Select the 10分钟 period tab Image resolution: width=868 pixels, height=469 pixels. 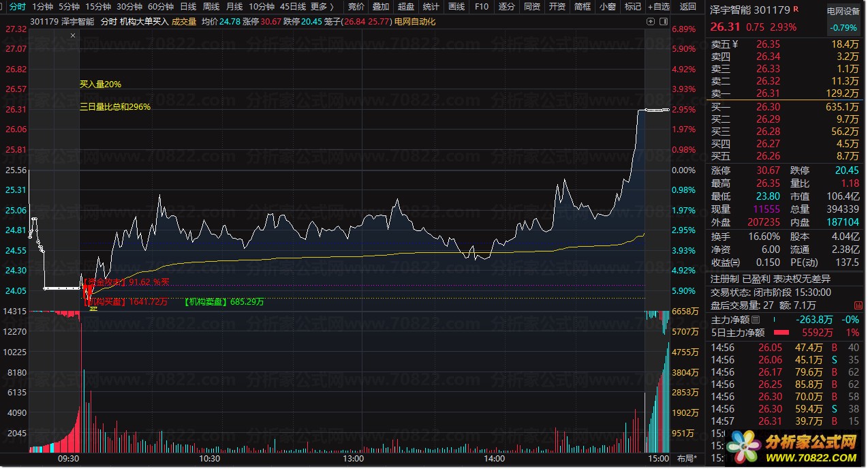coord(262,7)
